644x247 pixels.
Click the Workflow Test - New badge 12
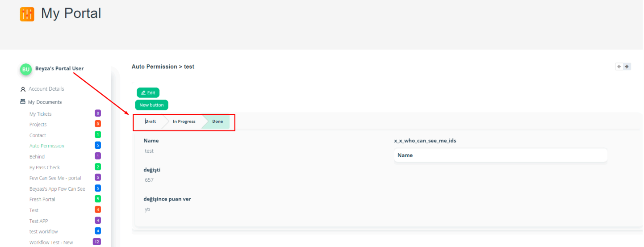point(96,242)
